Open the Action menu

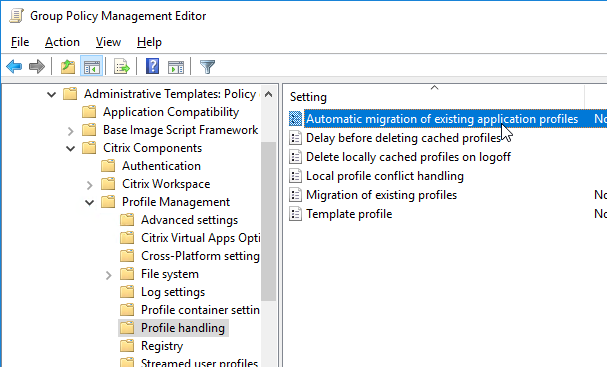(62, 42)
